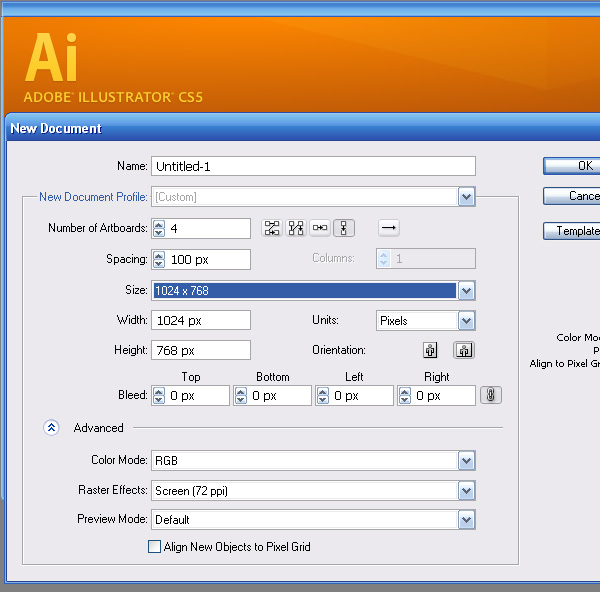The image size is (600, 592).
Task: Click the Templates button
Action: [572, 231]
